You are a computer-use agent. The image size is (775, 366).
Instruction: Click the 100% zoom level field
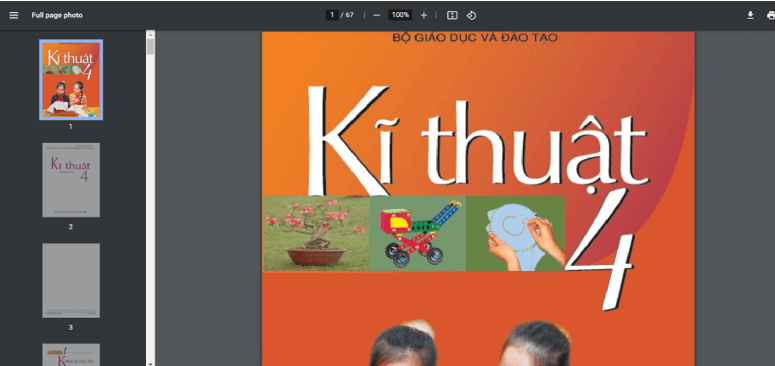coord(400,15)
